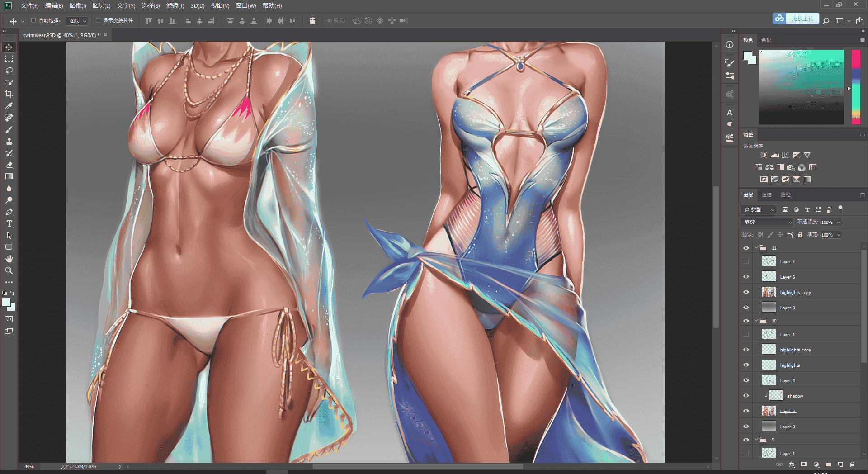Select the Eyedropper tool
This screenshot has height=474, width=868.
click(x=9, y=106)
